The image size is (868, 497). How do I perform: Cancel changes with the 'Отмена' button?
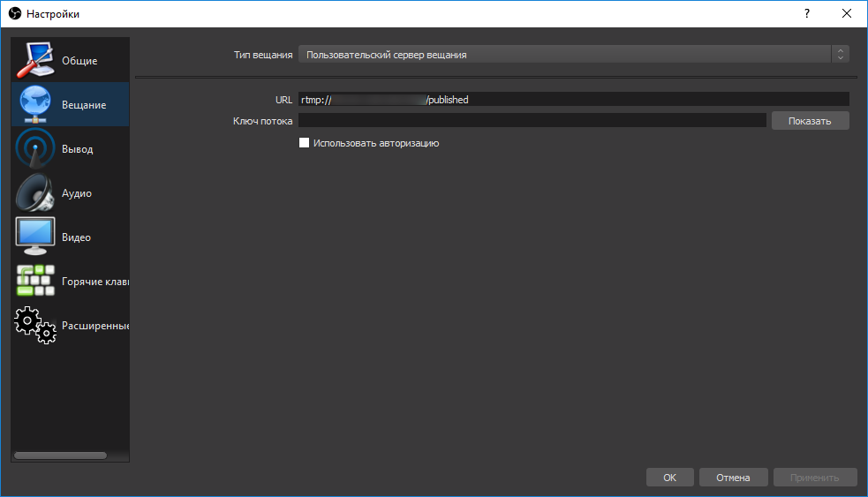(x=733, y=478)
